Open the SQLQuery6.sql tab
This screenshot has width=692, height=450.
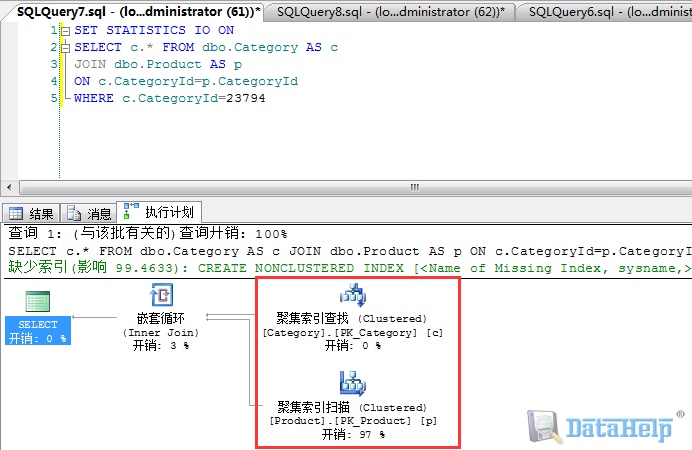pos(607,12)
